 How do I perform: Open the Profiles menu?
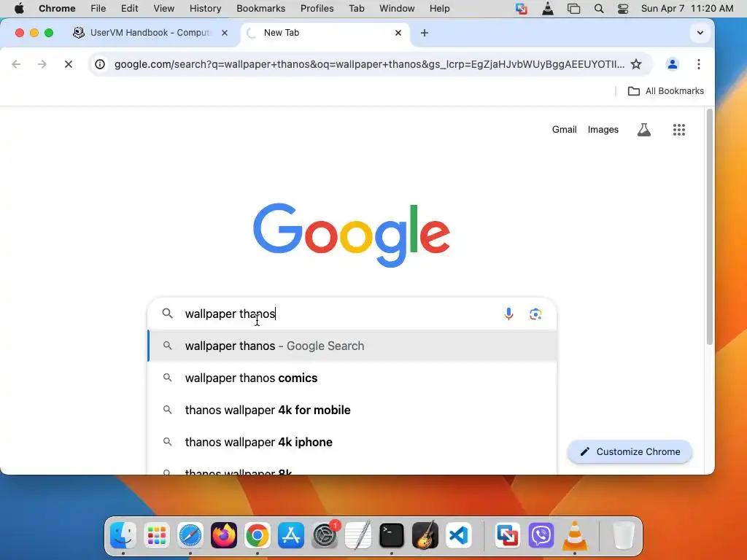click(x=317, y=9)
